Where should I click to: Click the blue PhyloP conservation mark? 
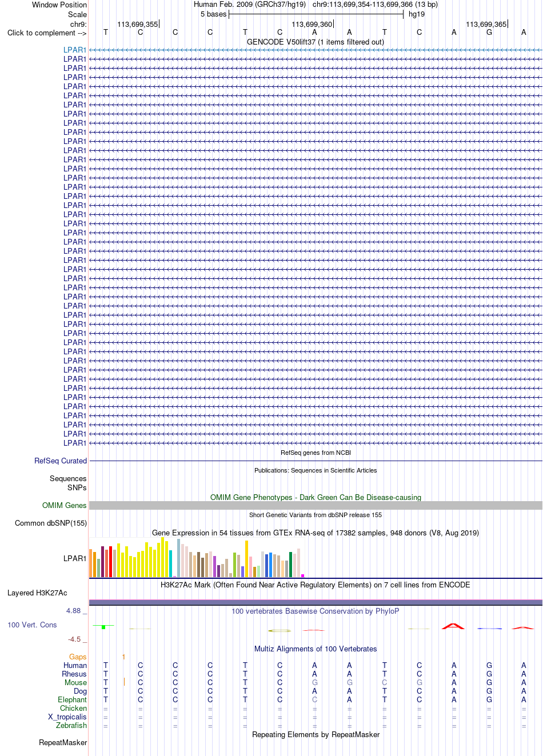pyautogui.click(x=489, y=629)
